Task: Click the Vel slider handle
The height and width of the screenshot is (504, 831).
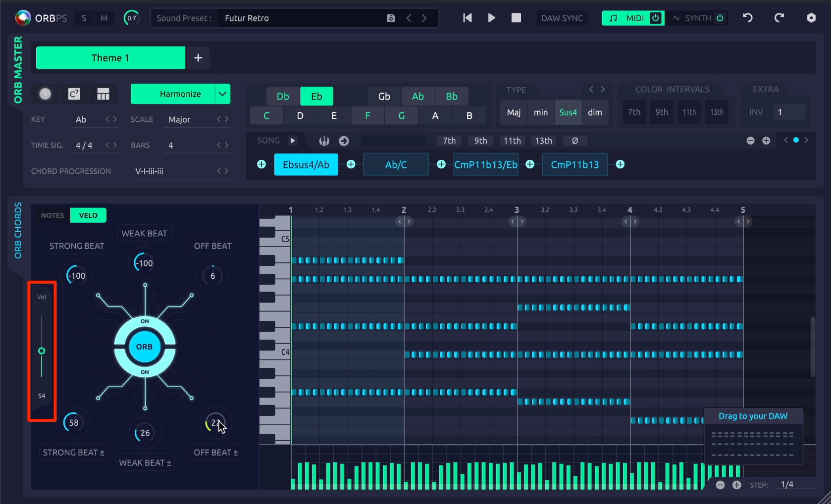Action: [x=42, y=351]
